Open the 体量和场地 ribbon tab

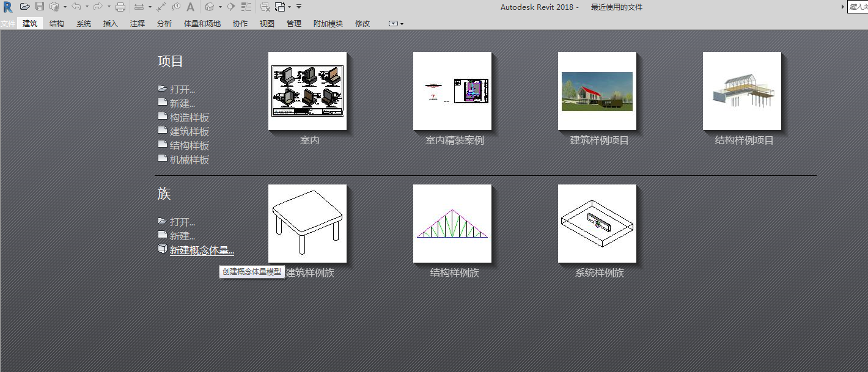point(202,24)
